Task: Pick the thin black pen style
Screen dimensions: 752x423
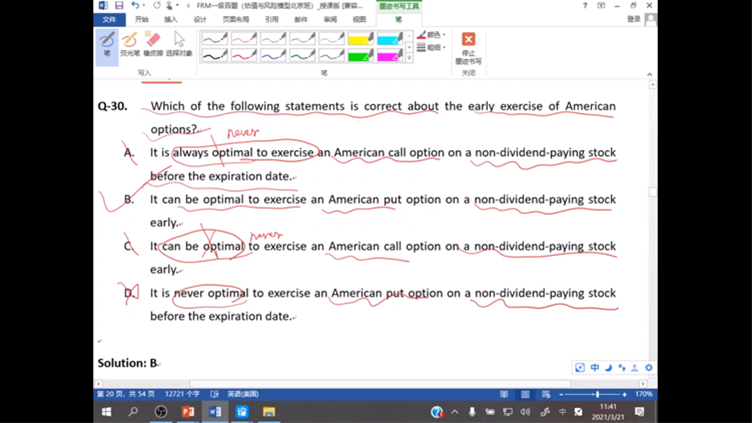Action: [214, 38]
